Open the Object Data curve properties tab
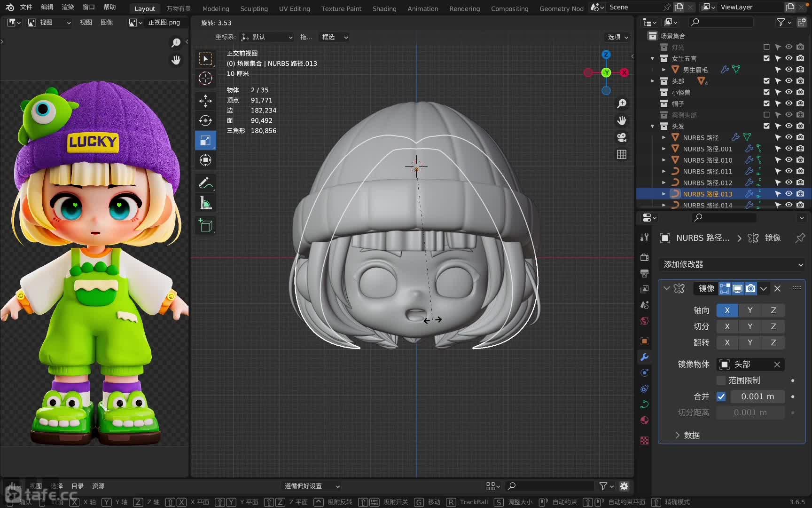The image size is (812, 508). click(645, 404)
